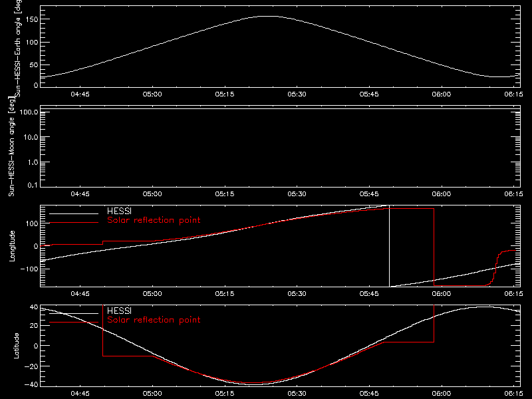The height and width of the screenshot is (399, 532).
Task: Select 100 tick on Earth angle plot
Action: (x=31, y=43)
